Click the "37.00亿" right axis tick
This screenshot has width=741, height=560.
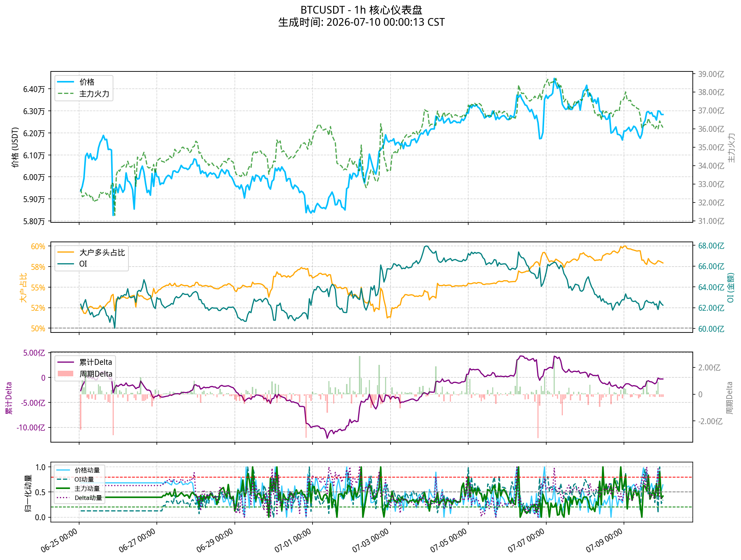(711, 111)
